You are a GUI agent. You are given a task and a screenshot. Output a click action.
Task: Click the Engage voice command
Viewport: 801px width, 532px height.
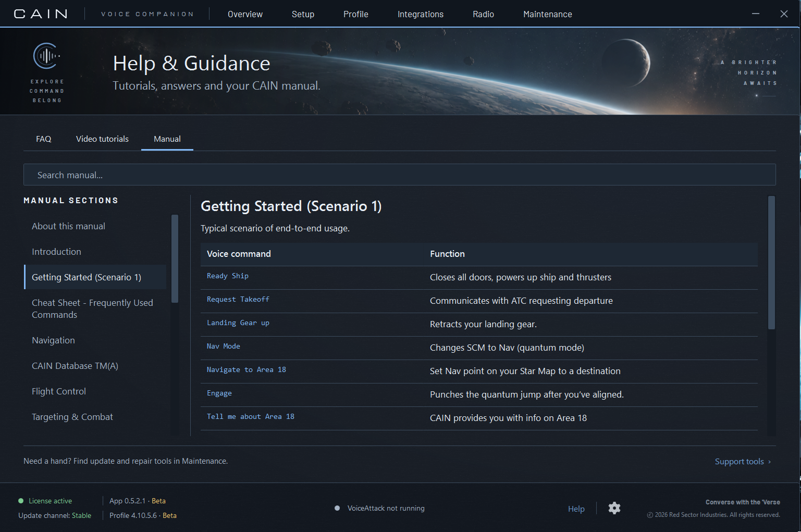[x=219, y=393]
